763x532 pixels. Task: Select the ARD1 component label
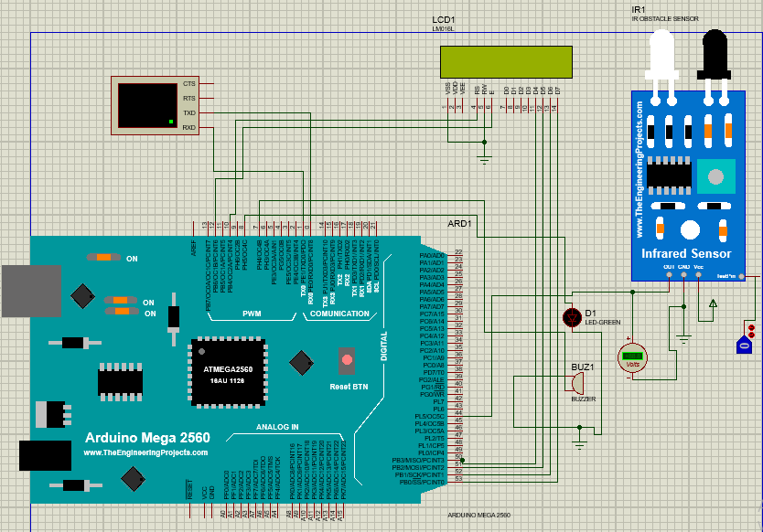point(459,224)
